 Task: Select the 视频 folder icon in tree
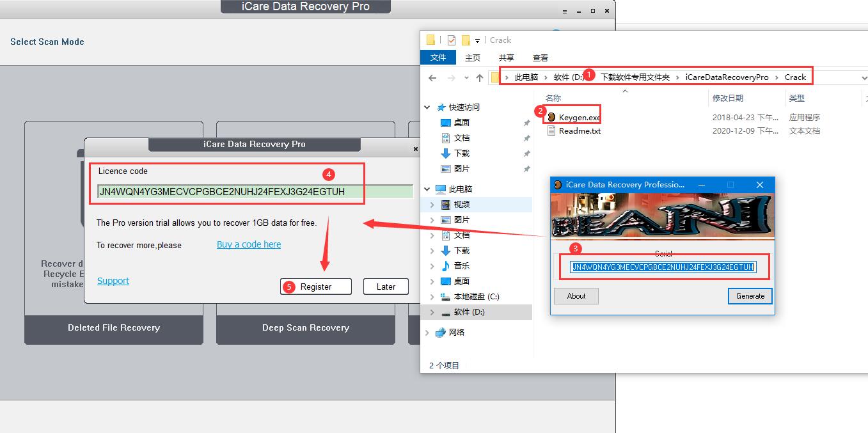coord(446,205)
